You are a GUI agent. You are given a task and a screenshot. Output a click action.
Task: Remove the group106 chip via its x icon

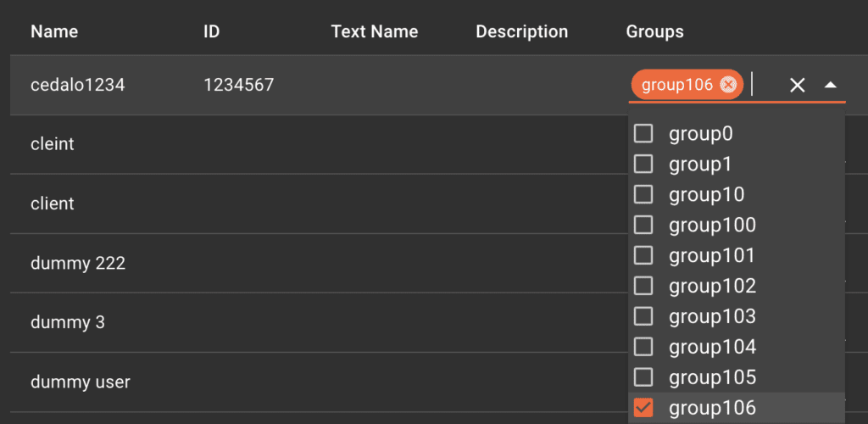pos(727,85)
